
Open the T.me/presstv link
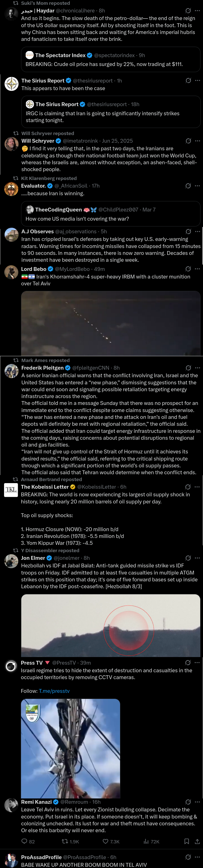[54, 691]
